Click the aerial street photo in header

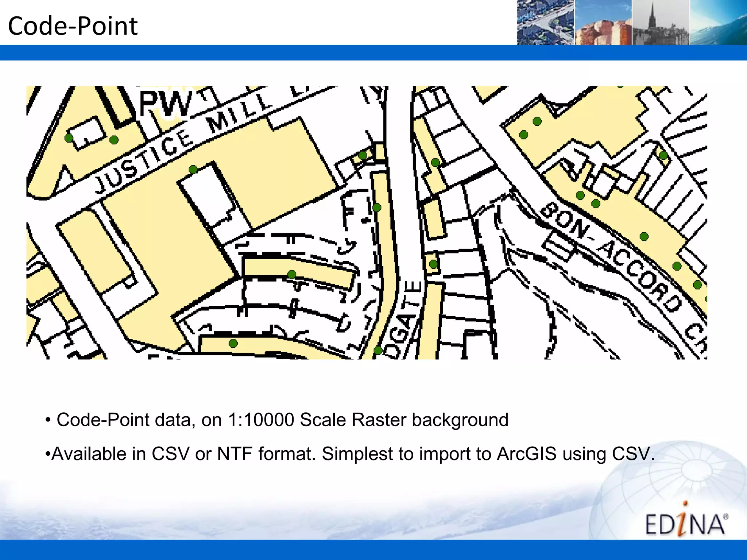pos(546,23)
